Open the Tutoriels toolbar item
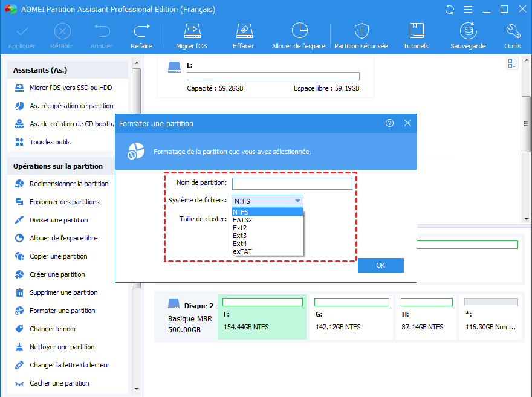This screenshot has width=532, height=397. [416, 36]
